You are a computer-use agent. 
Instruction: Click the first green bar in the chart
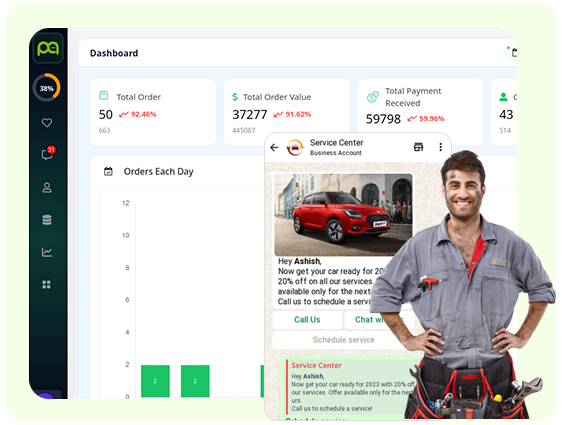pyautogui.click(x=155, y=381)
